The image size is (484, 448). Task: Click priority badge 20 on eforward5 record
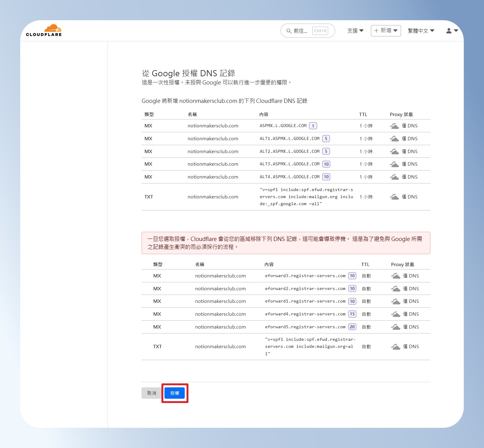[x=352, y=327]
